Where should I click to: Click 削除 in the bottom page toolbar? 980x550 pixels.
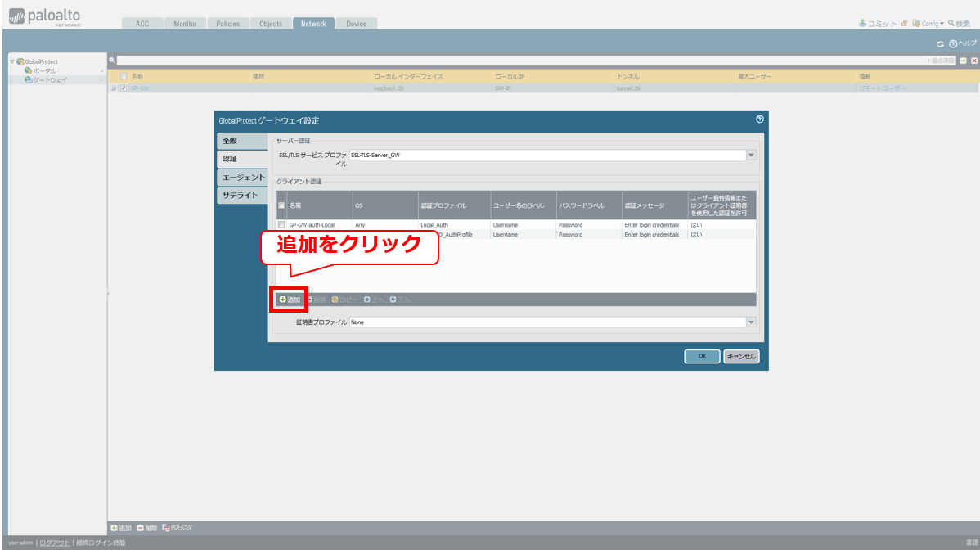click(147, 528)
